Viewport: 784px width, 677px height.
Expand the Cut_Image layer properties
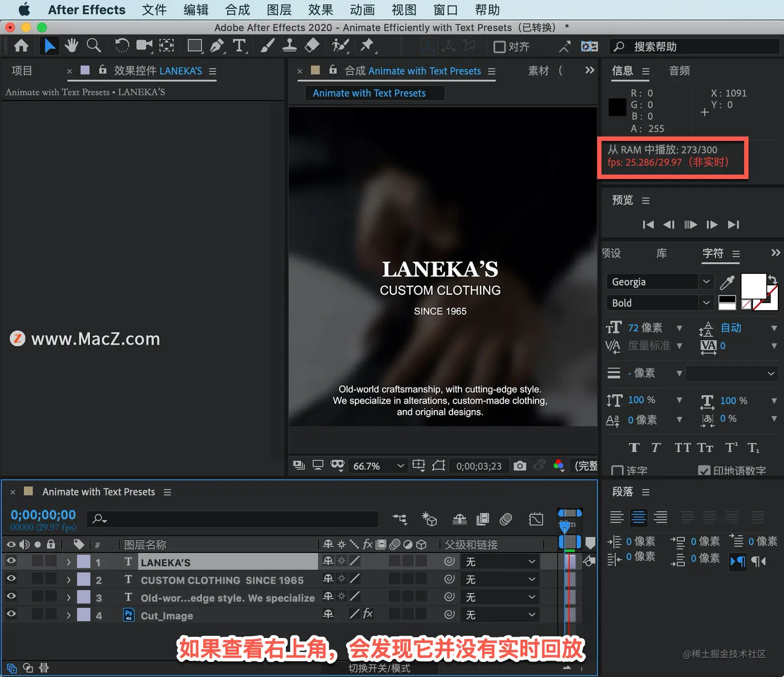click(68, 615)
